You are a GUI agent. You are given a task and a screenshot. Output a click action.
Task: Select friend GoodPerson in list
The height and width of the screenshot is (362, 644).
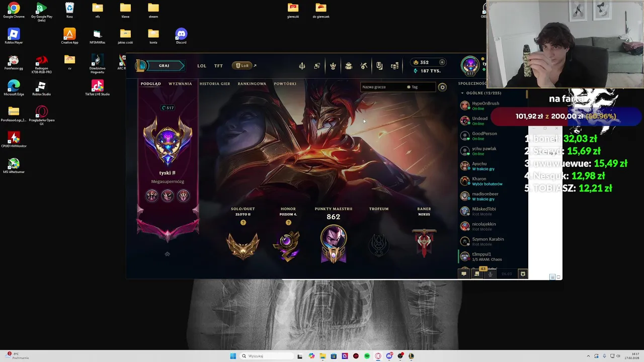(492, 136)
